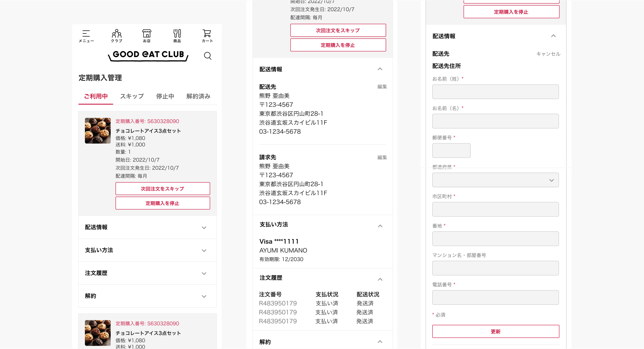Click the 郵便番号 postal code input field

[451, 150]
